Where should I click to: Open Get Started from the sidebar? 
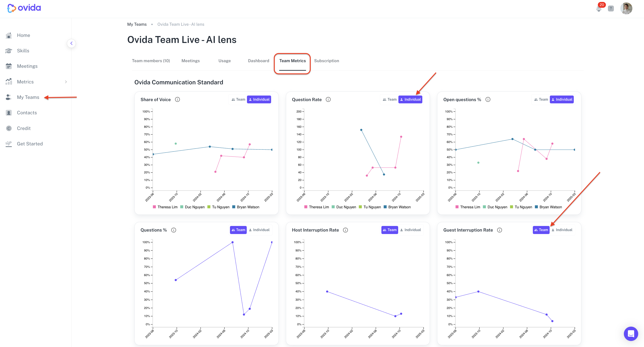[30, 144]
